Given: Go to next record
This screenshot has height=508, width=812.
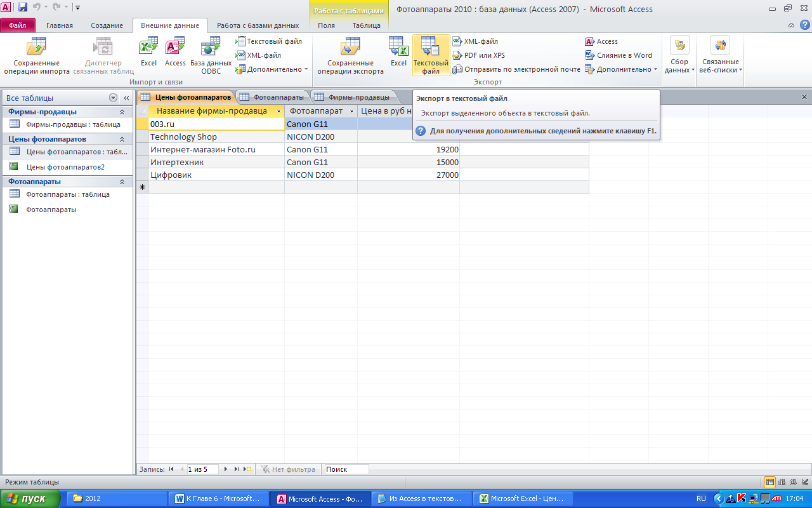Looking at the screenshot, I should pyautogui.click(x=225, y=469).
